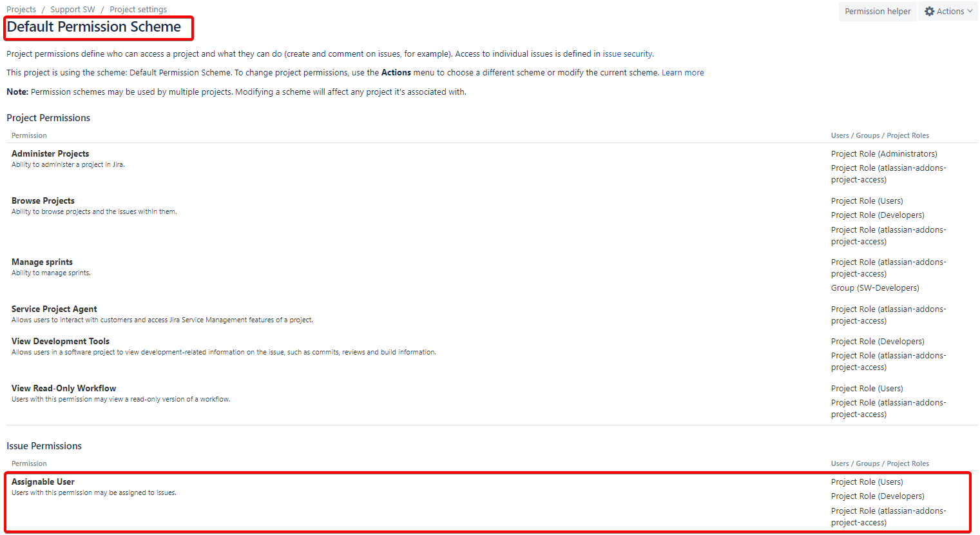
Task: Click Project Role (Users) under Assignable User
Action: pyautogui.click(x=867, y=481)
